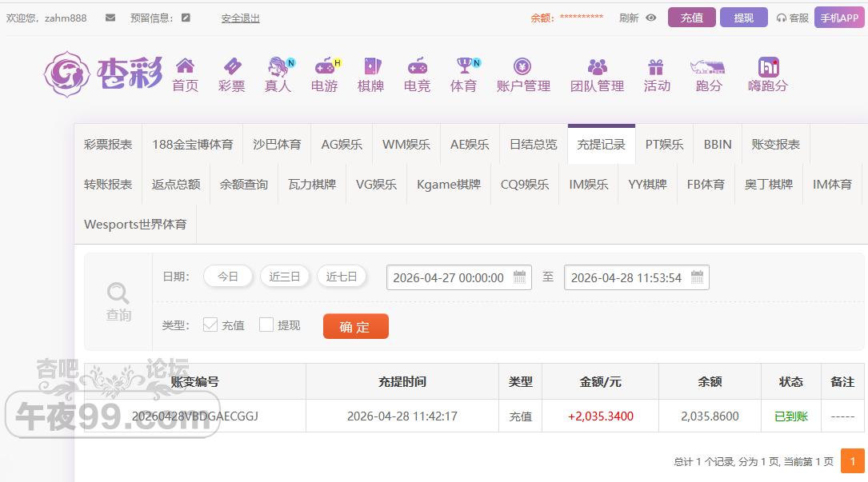Open the 活动 gift icon
Screen dimensions: 868x482
tap(656, 67)
